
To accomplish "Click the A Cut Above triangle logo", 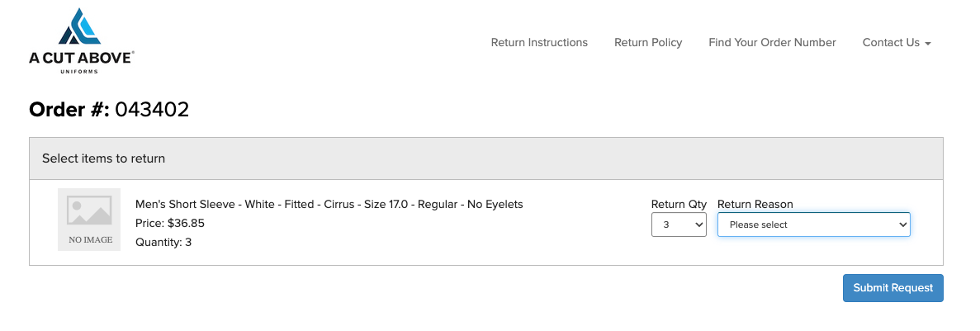I will pyautogui.click(x=80, y=26).
